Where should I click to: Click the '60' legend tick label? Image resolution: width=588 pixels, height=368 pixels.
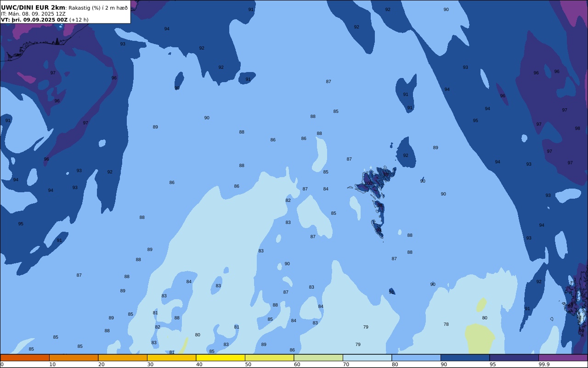(297, 364)
